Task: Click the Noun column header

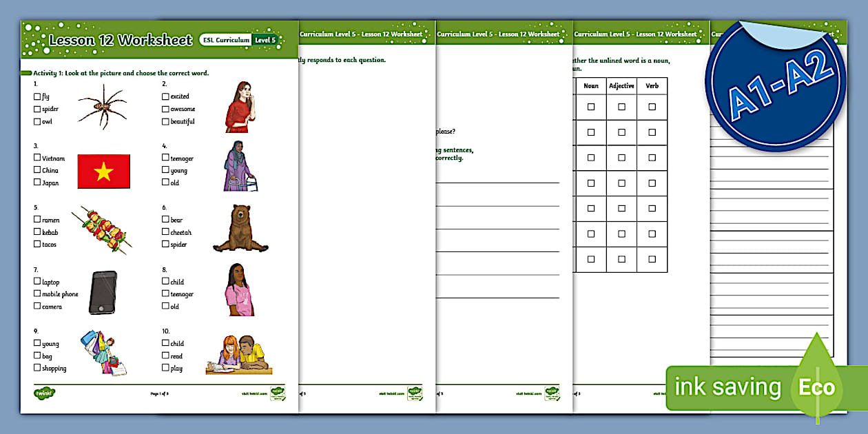Action: (x=590, y=85)
